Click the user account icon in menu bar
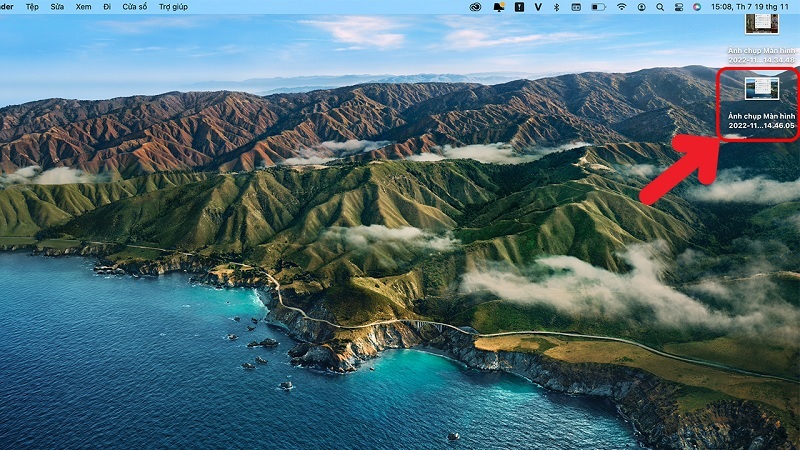 click(x=641, y=6)
